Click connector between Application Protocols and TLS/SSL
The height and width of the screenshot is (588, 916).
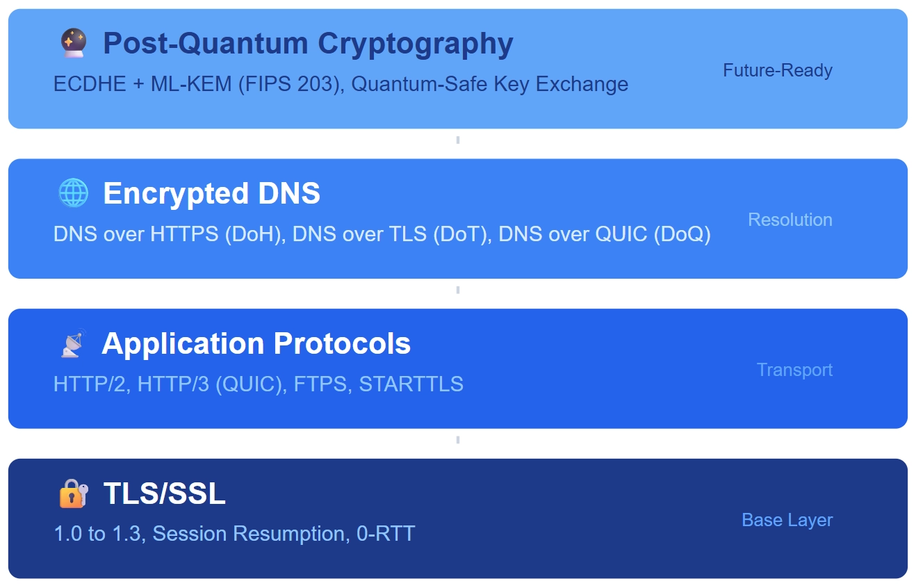(x=458, y=440)
